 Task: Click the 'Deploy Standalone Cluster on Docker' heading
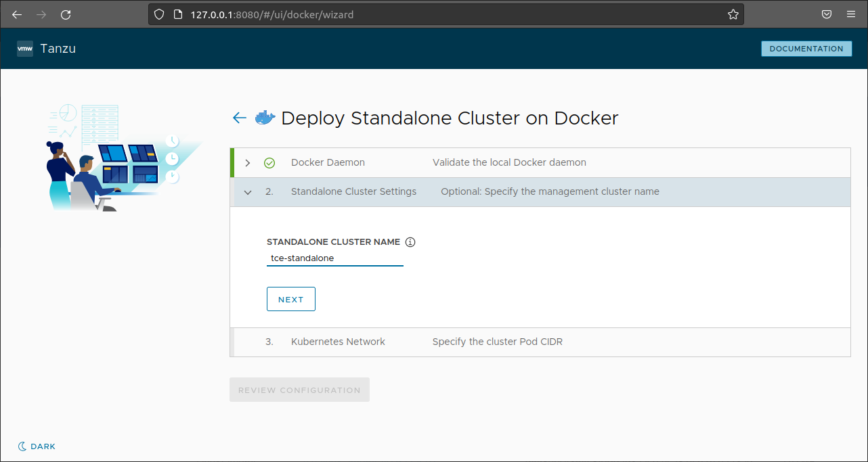click(x=450, y=118)
